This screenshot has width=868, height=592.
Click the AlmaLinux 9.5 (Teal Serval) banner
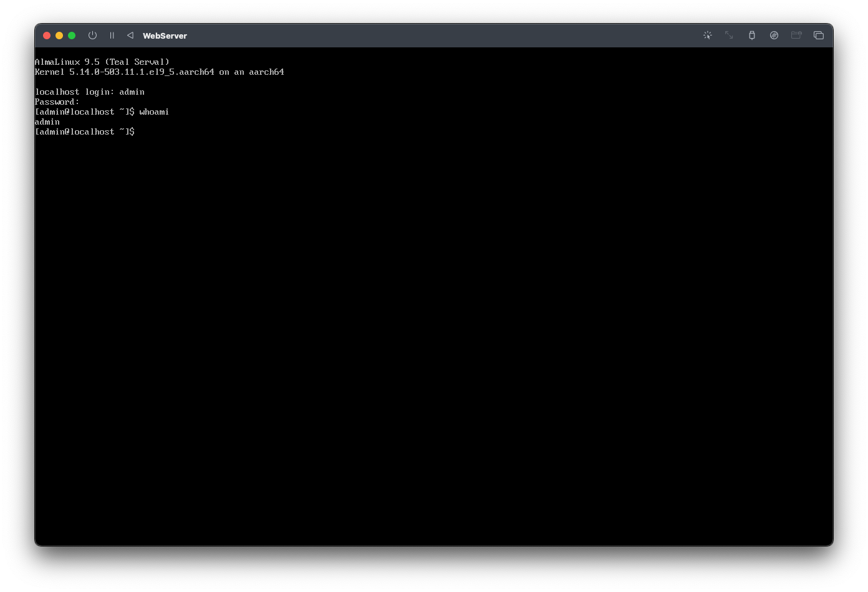pyautogui.click(x=102, y=62)
